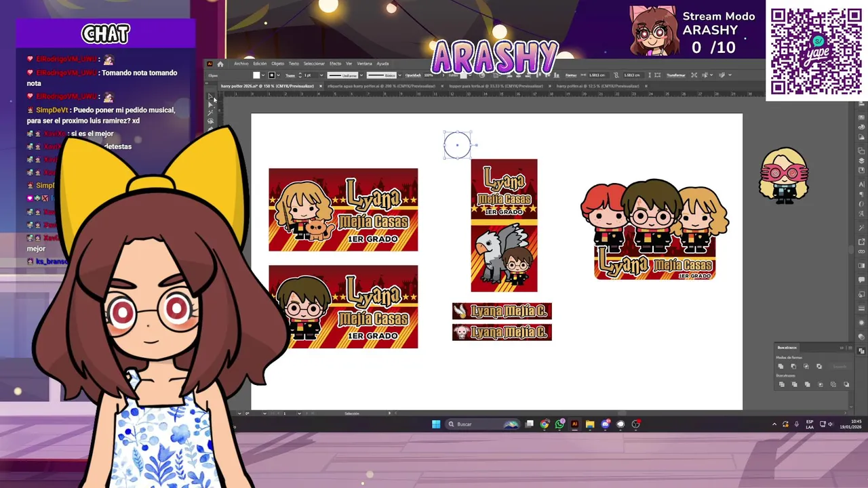
Task: Open the Ver menu
Action: (x=349, y=64)
